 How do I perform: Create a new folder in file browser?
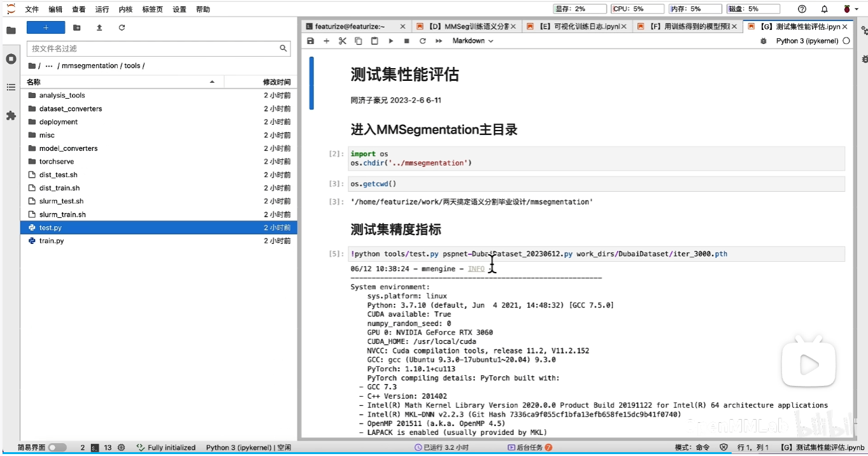pyautogui.click(x=77, y=27)
